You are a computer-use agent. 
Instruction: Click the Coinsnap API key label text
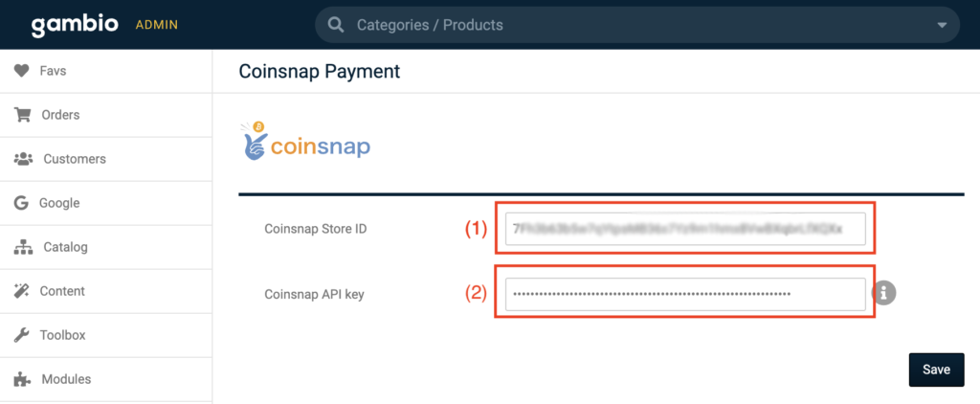click(x=314, y=294)
